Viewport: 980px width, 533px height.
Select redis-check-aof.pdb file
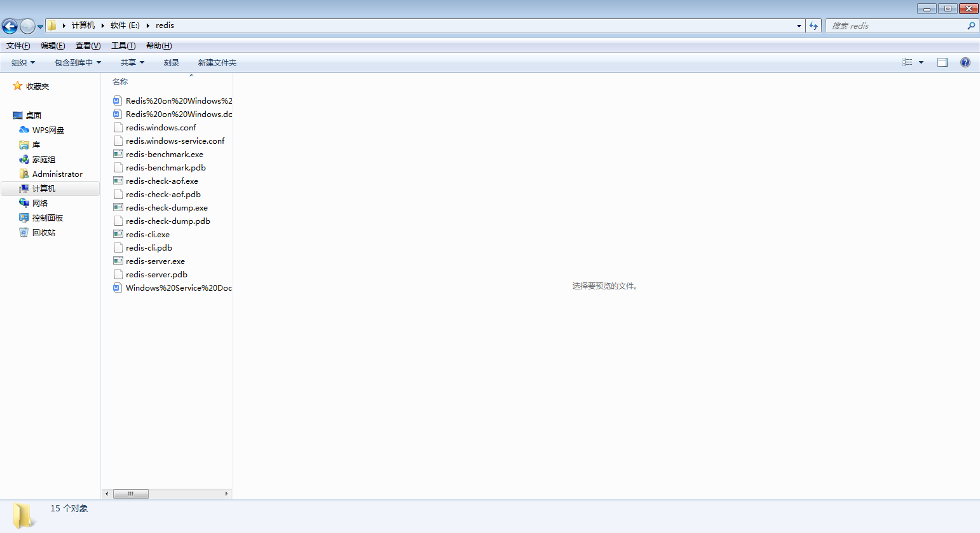(157, 194)
